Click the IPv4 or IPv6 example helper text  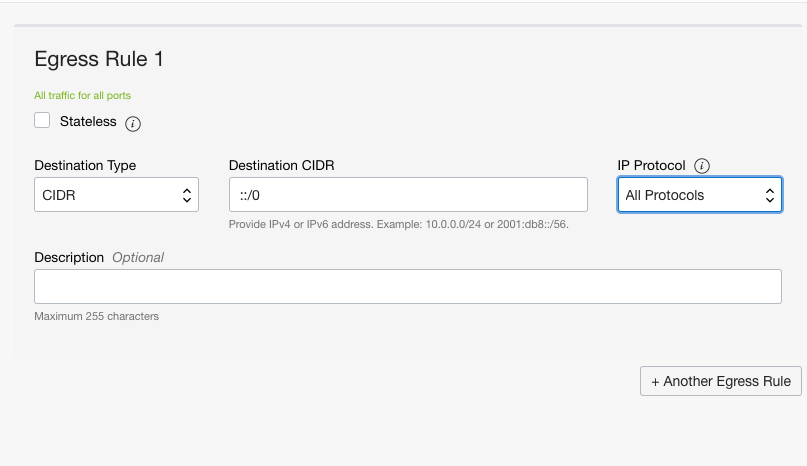[399, 224]
